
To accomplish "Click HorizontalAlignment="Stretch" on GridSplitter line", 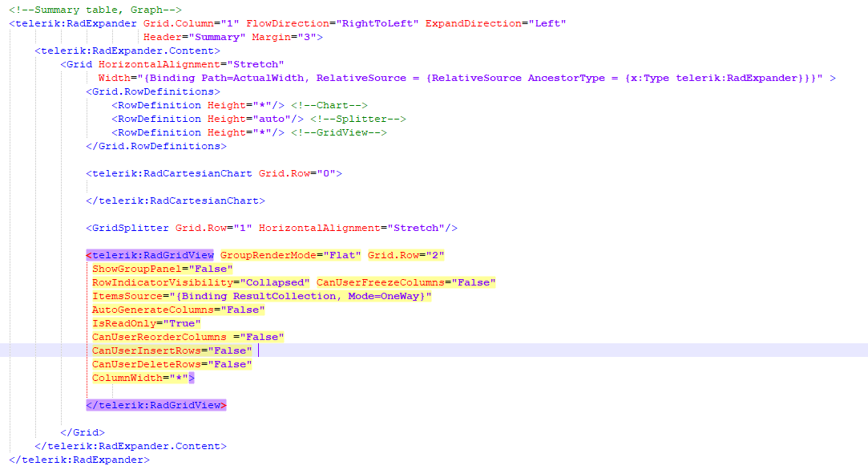I will pyautogui.click(x=352, y=228).
